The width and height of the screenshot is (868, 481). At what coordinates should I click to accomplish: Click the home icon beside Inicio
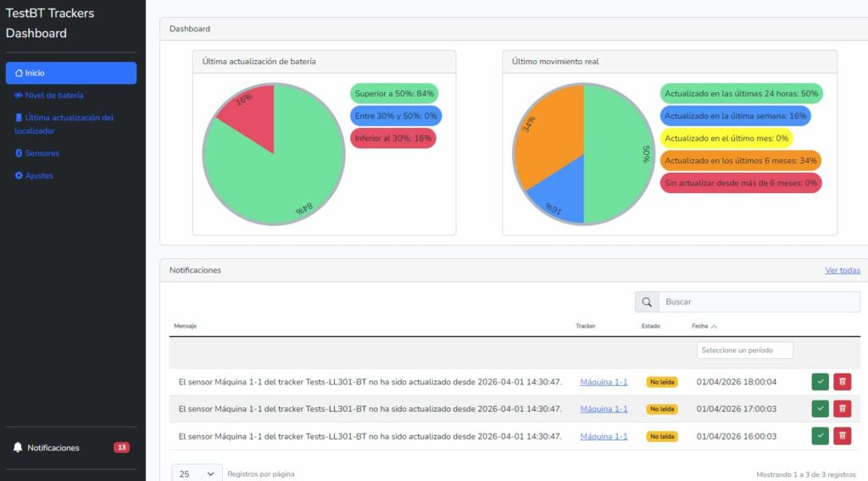(19, 73)
